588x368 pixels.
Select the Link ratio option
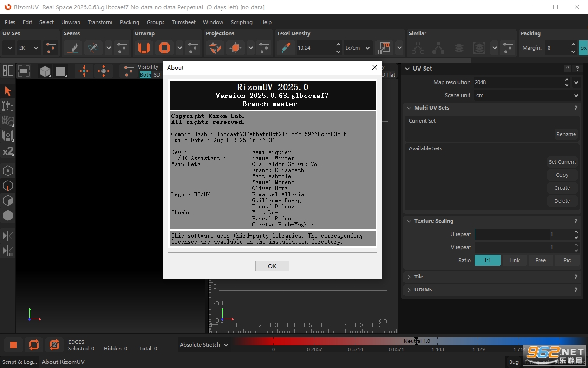tap(515, 260)
